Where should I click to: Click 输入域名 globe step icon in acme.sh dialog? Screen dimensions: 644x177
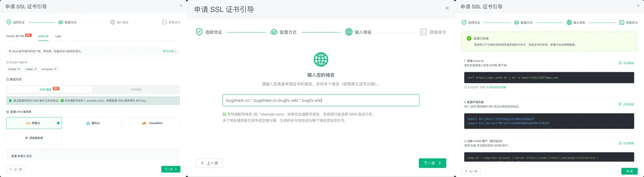tap(113, 22)
